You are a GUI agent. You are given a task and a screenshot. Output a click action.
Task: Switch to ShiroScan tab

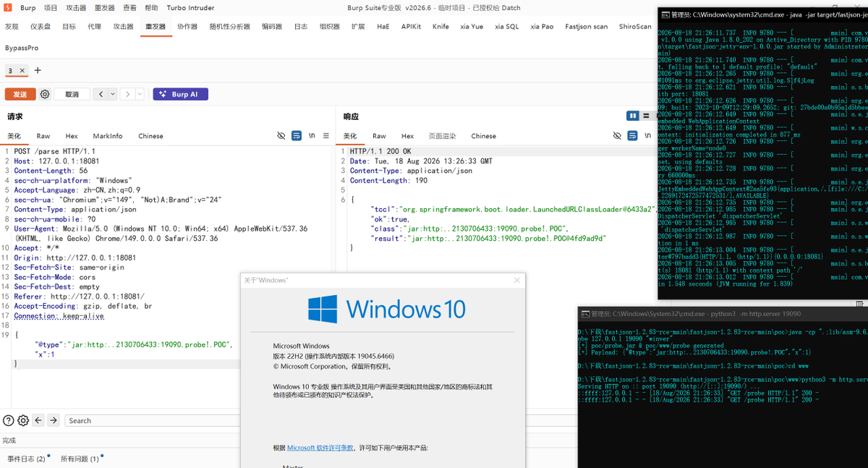point(635,26)
